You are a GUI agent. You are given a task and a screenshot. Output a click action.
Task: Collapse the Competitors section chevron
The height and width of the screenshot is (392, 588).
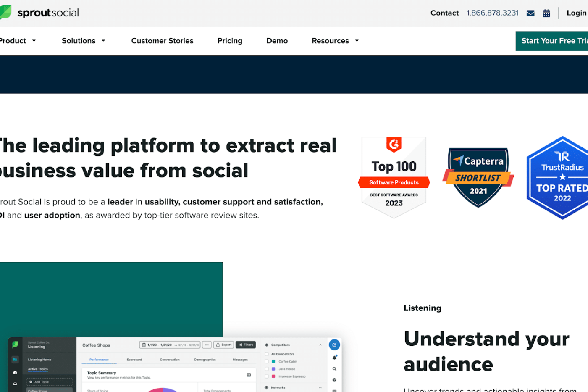tap(320, 345)
